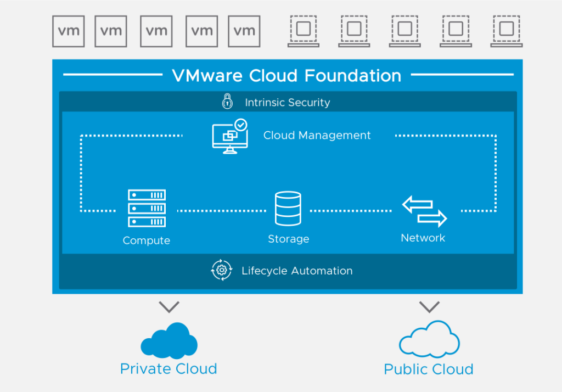Select the VMware Cloud Foundation header
This screenshot has height=392, width=562.
288,75
